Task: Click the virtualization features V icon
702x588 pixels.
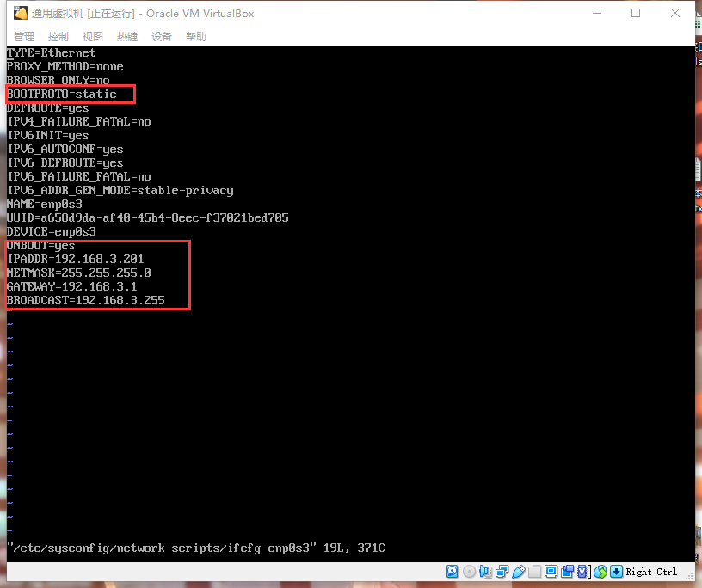Action: pyautogui.click(x=583, y=572)
